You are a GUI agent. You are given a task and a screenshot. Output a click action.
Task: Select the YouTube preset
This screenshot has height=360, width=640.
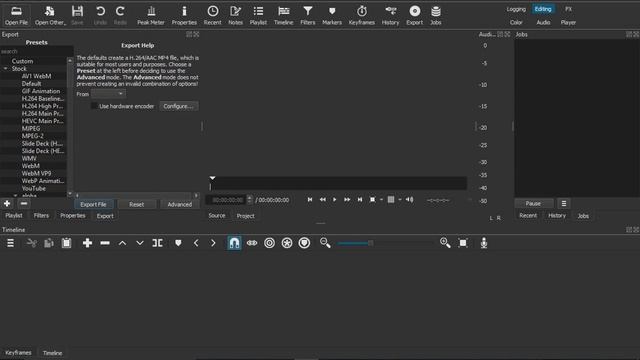(33, 189)
